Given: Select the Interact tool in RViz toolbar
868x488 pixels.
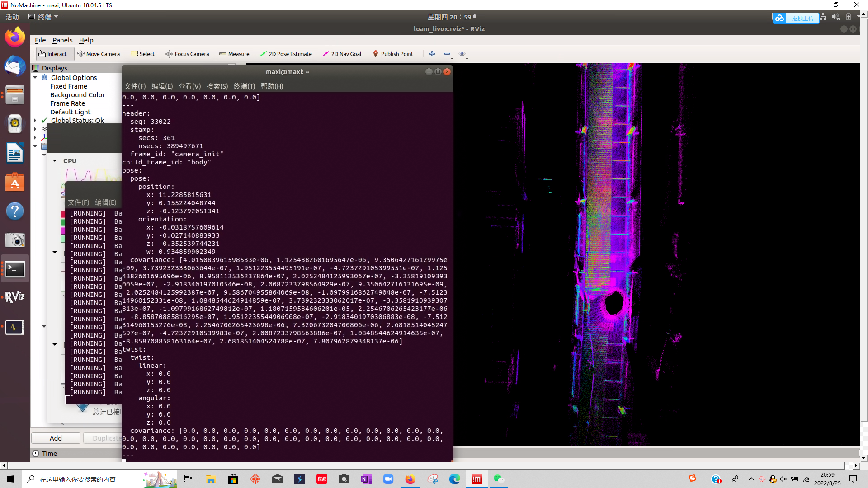Looking at the screenshot, I should pyautogui.click(x=54, y=54).
